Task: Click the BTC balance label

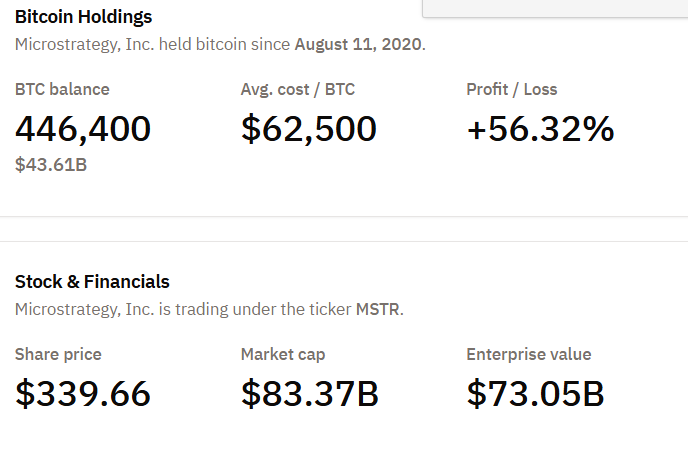Action: 62,89
